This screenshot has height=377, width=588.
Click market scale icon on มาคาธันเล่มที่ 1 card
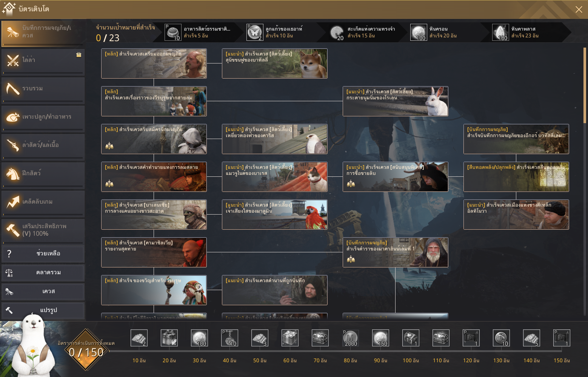click(351, 260)
